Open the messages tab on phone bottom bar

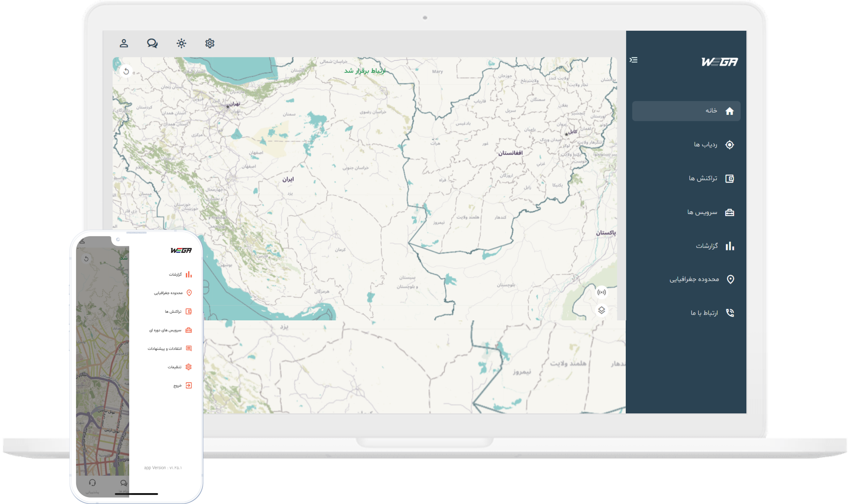123,486
